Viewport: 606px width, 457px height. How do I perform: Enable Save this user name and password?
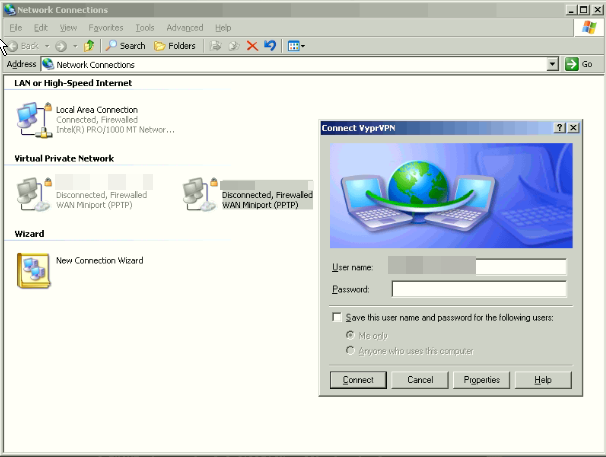[x=337, y=317]
